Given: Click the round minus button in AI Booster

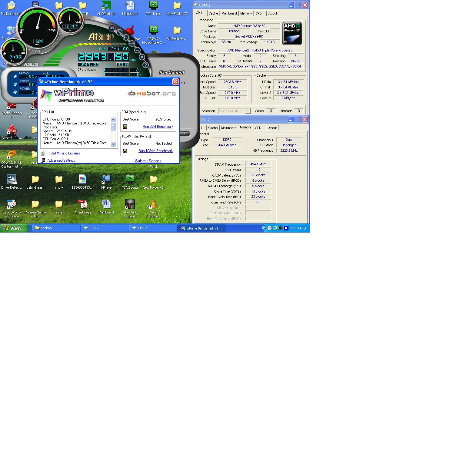Looking at the screenshot, I should tap(137, 50).
